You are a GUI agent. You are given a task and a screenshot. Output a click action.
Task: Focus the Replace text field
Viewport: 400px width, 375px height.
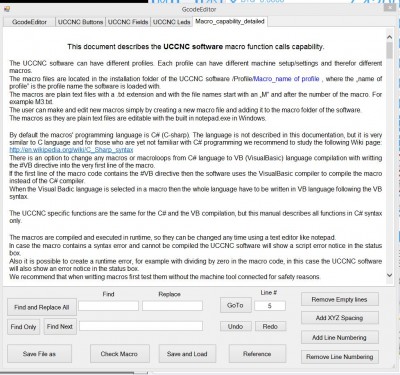tap(172, 306)
